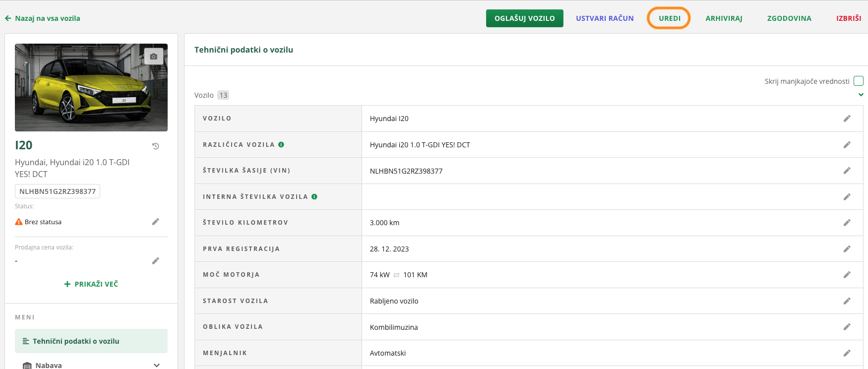Edit the Prva registracija row pencil
Screen dimensions: 868x369
tap(847, 249)
